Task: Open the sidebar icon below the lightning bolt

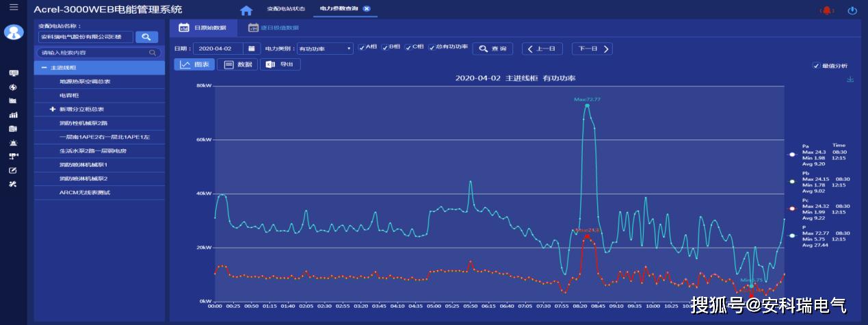Action: [x=13, y=101]
